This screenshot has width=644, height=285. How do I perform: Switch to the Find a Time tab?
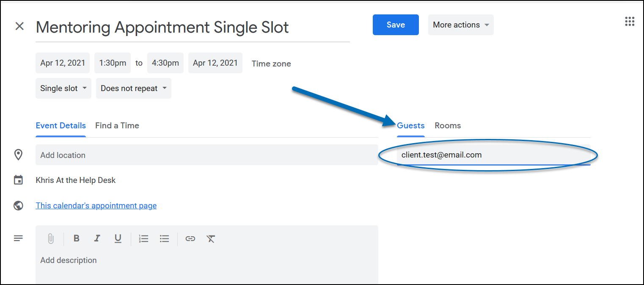pyautogui.click(x=117, y=126)
